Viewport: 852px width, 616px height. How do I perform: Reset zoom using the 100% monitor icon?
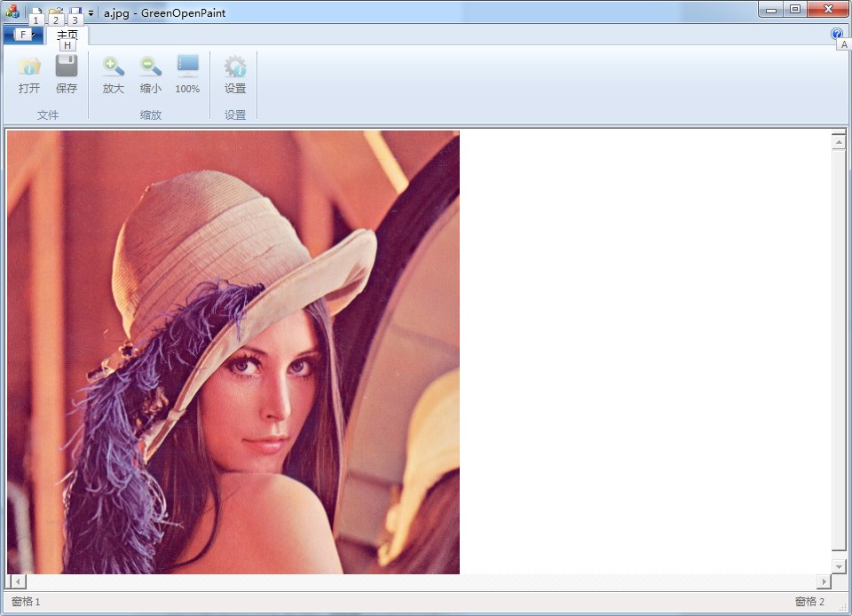187,75
